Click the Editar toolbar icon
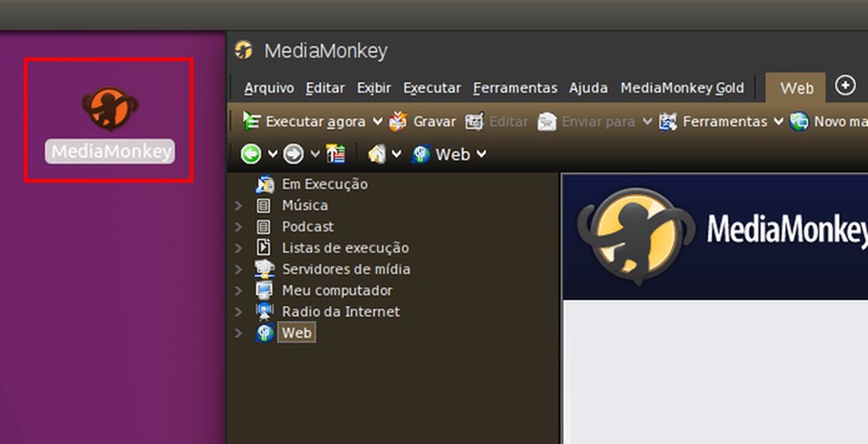 (x=475, y=121)
